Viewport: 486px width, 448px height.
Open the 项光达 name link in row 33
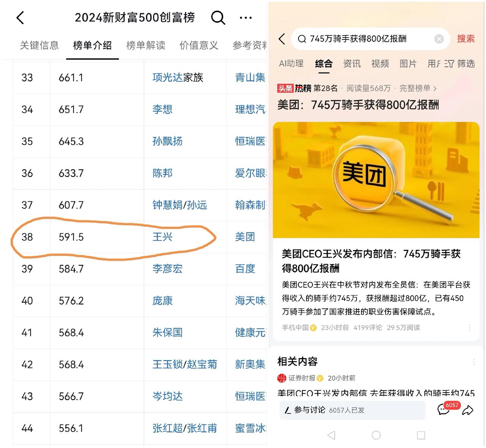[x=167, y=78]
